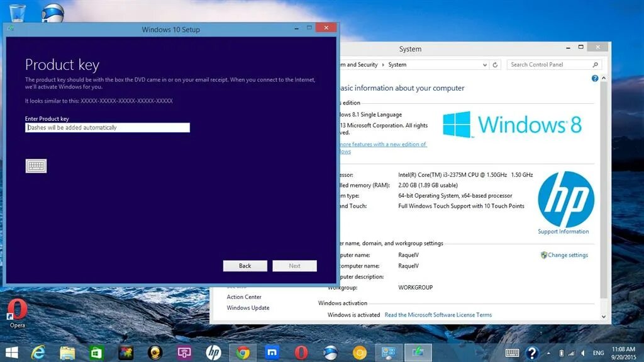This screenshot has width=644, height=362.
Task: Open the Action Center link
Action: 244,297
